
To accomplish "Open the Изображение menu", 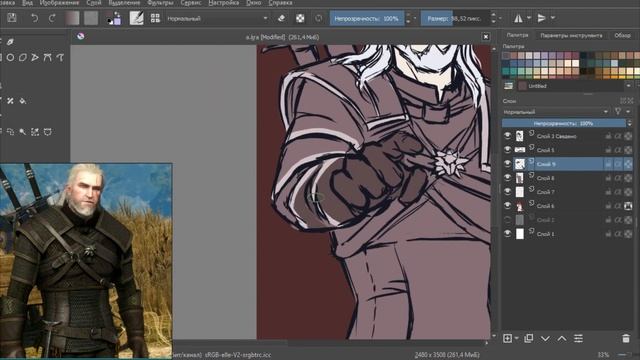I will [x=60, y=3].
